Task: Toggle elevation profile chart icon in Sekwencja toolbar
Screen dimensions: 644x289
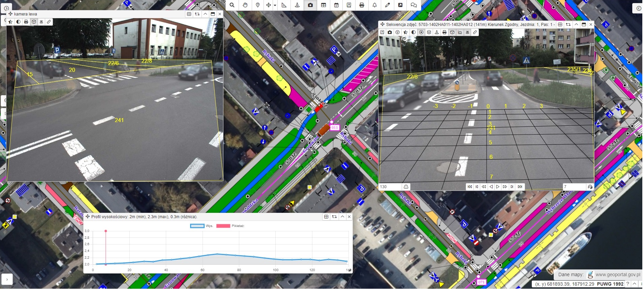Action: pyautogui.click(x=460, y=32)
